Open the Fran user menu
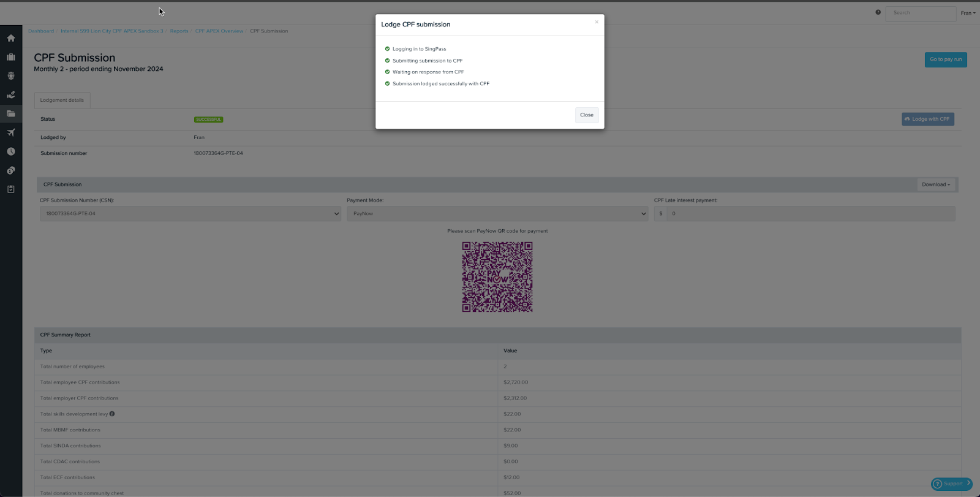The height and width of the screenshot is (497, 980). (968, 13)
